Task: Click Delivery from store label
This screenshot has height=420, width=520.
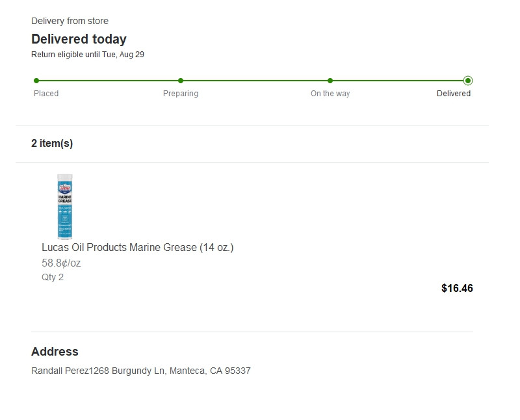Action: pos(70,21)
